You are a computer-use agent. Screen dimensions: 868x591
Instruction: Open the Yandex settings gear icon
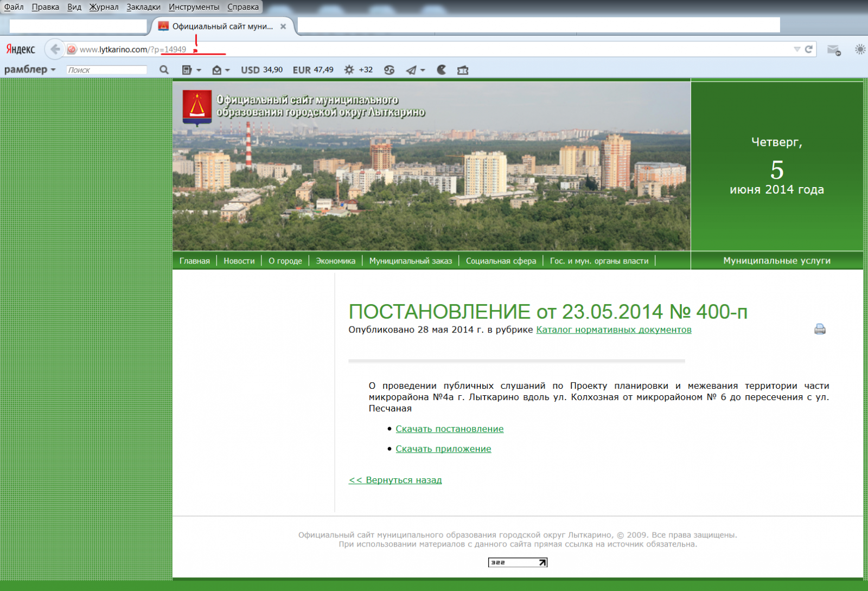860,49
